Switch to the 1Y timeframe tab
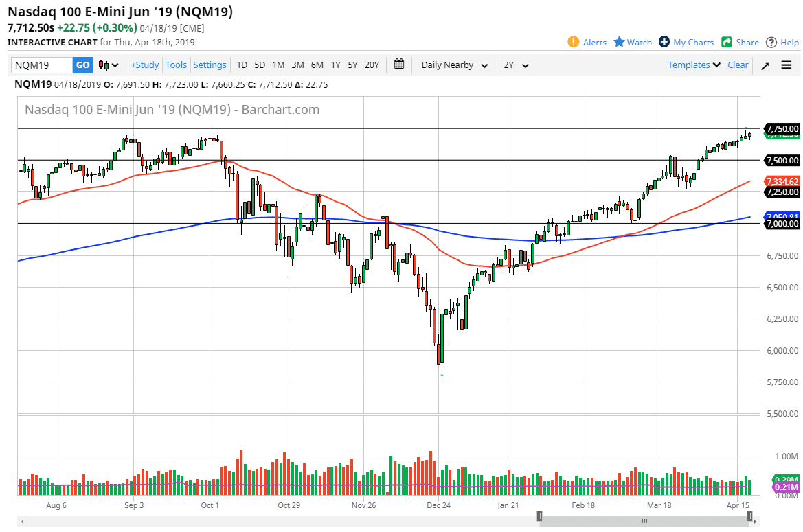 coord(335,65)
